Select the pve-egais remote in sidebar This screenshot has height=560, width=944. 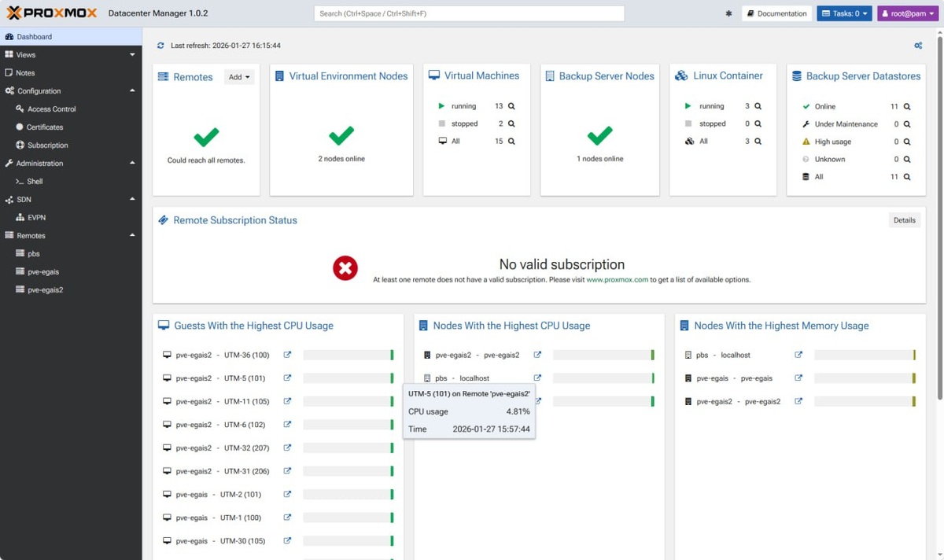coord(71,272)
